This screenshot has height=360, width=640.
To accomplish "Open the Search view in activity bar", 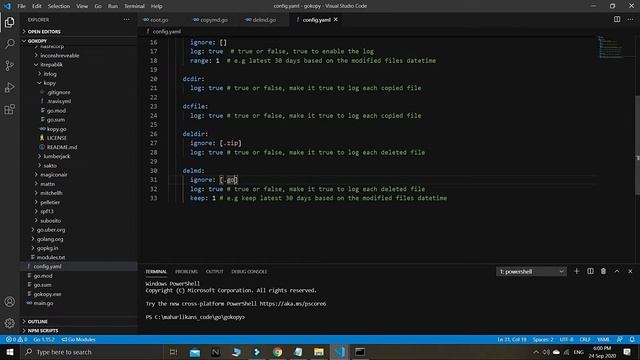I will click(x=9, y=44).
